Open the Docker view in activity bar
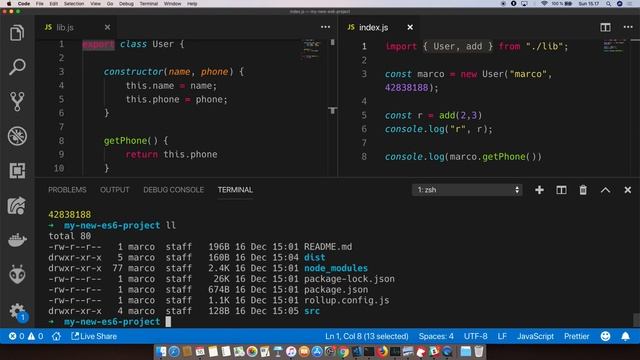The height and width of the screenshot is (360, 640). pyautogui.click(x=17, y=240)
